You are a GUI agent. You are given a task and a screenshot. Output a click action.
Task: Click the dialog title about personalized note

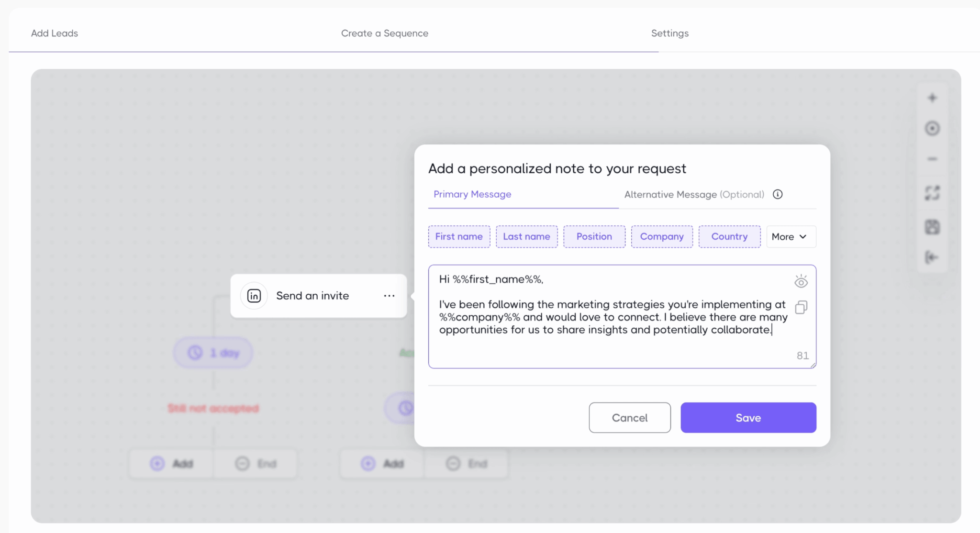(x=557, y=168)
